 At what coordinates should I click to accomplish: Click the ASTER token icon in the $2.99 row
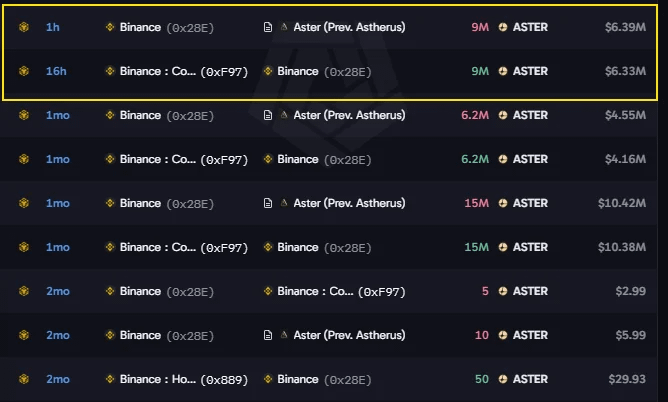(503, 291)
